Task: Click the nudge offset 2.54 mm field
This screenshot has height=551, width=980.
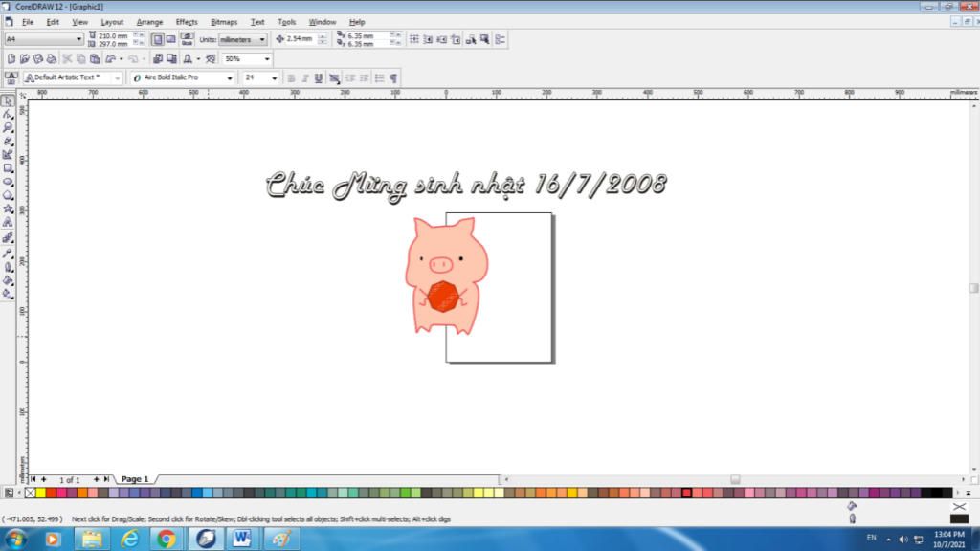Action: 301,39
